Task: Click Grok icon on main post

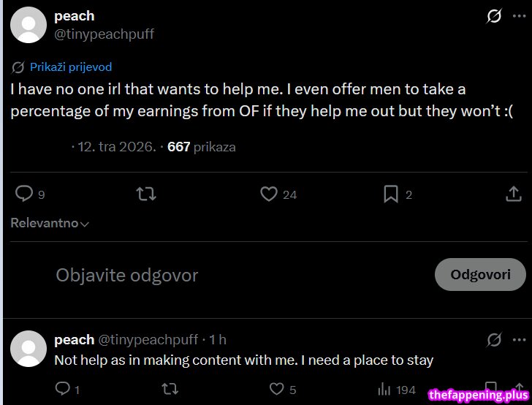Action: 495,16
